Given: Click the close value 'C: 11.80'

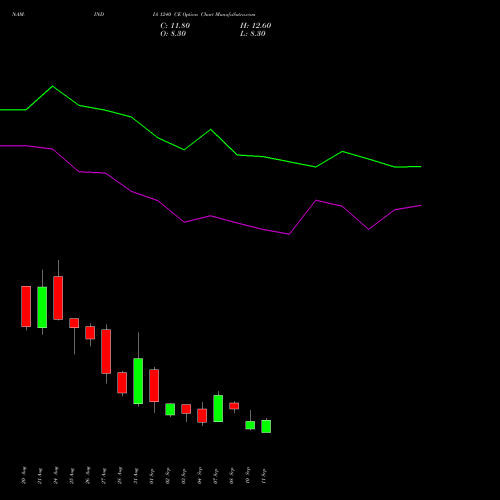Looking at the screenshot, I should click(175, 26).
